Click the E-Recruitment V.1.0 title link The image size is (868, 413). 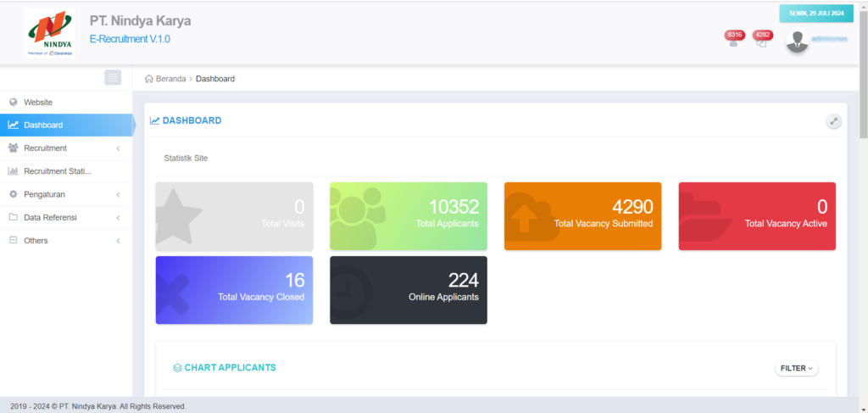point(135,39)
